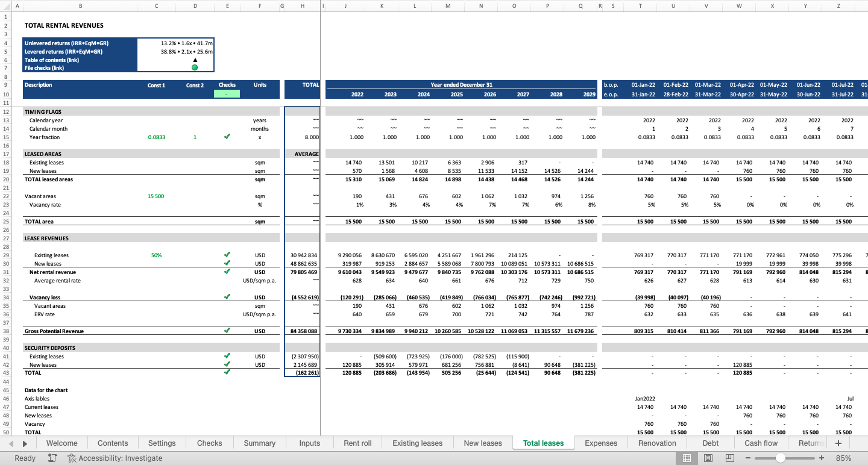Click the checkmark in security deposits TOTAL row
The image size is (868, 465).
pyautogui.click(x=227, y=372)
